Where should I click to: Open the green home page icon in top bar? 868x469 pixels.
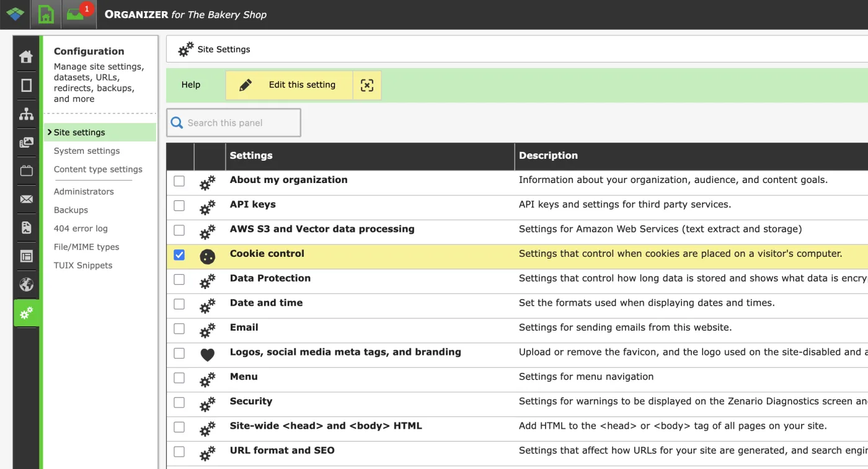point(46,14)
